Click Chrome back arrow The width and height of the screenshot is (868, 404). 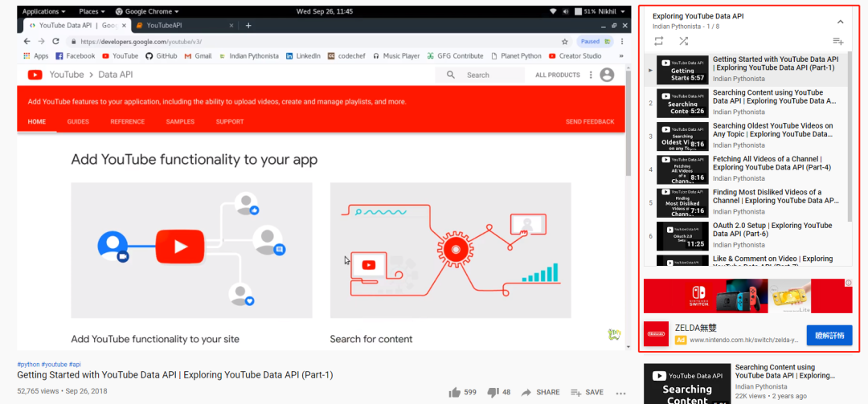click(27, 42)
